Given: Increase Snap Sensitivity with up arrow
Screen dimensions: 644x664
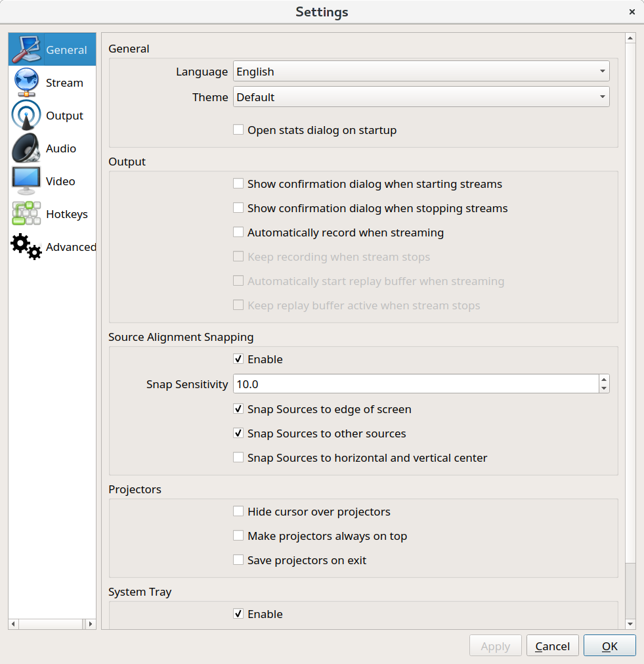Looking at the screenshot, I should point(604,380).
